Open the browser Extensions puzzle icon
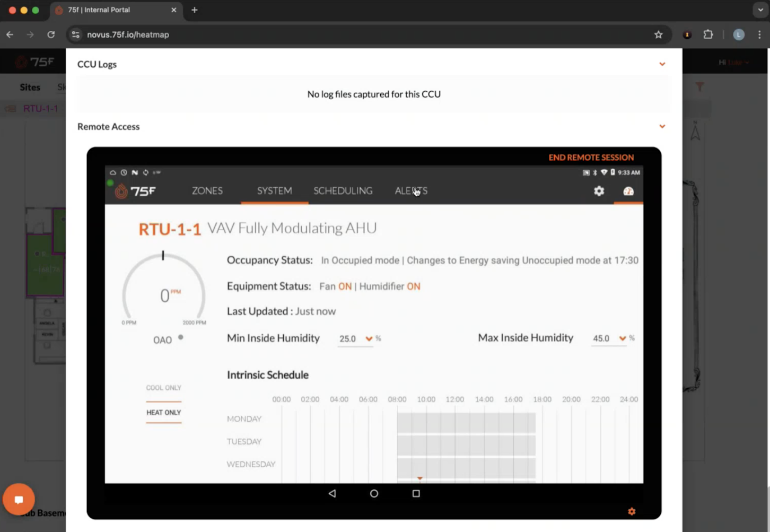Viewport: 770px width, 532px height. pyautogui.click(x=708, y=34)
